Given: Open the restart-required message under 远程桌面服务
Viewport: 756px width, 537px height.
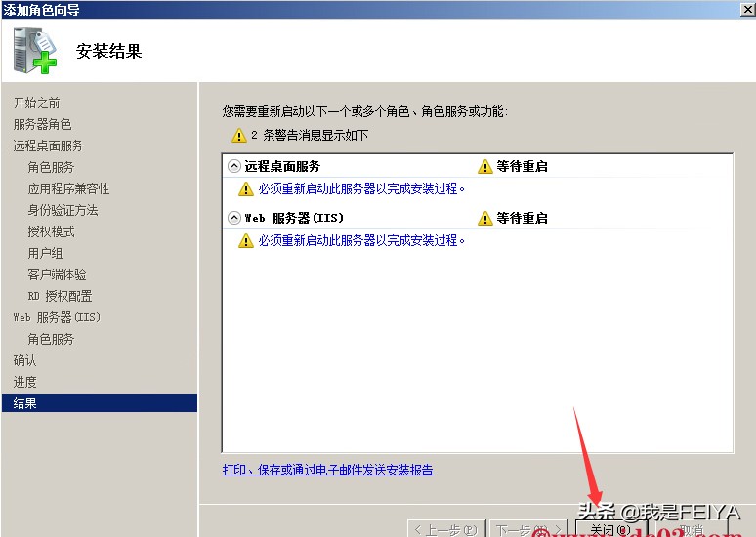Looking at the screenshot, I should tap(361, 188).
